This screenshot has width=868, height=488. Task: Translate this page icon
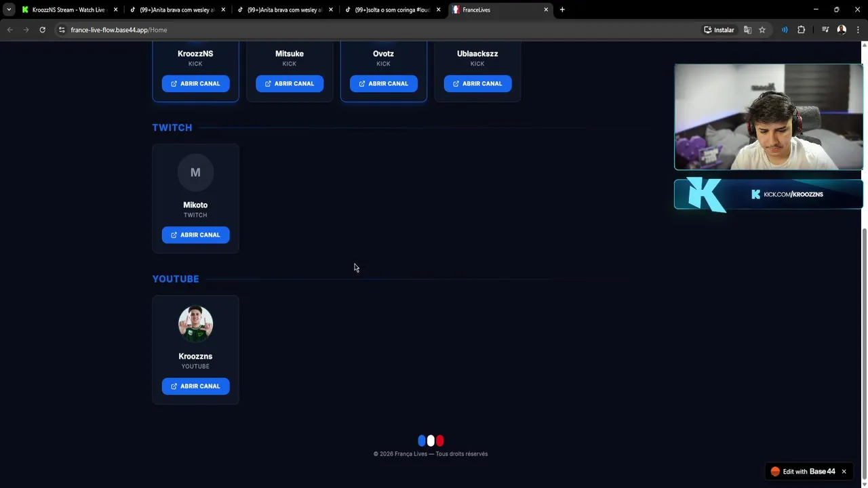coord(747,30)
